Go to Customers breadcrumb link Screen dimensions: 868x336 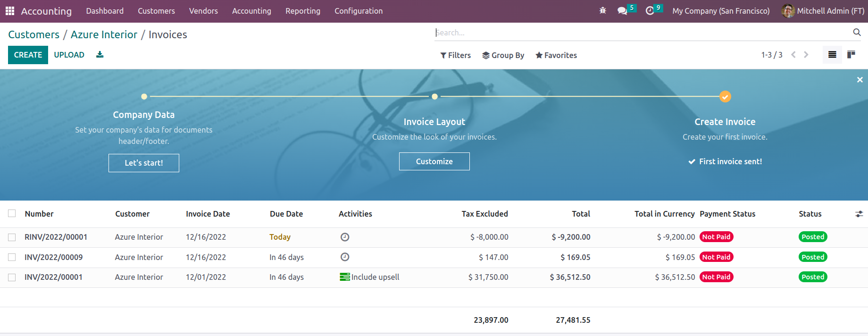34,34
